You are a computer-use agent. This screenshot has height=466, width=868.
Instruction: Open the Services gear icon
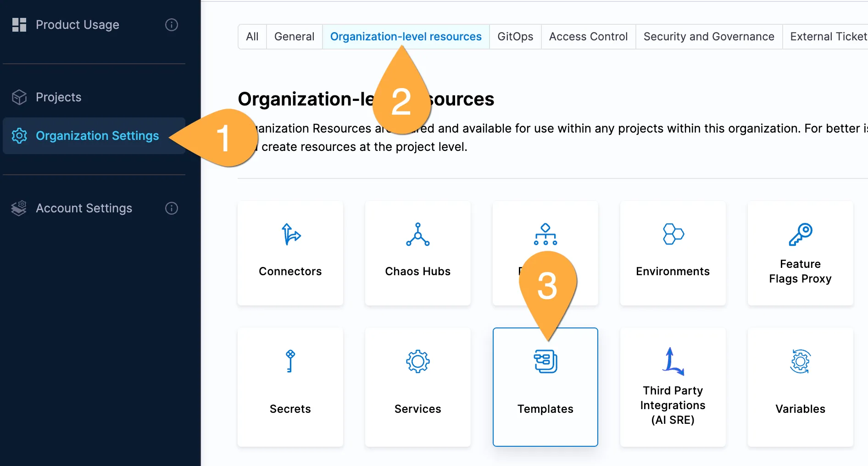[417, 361]
